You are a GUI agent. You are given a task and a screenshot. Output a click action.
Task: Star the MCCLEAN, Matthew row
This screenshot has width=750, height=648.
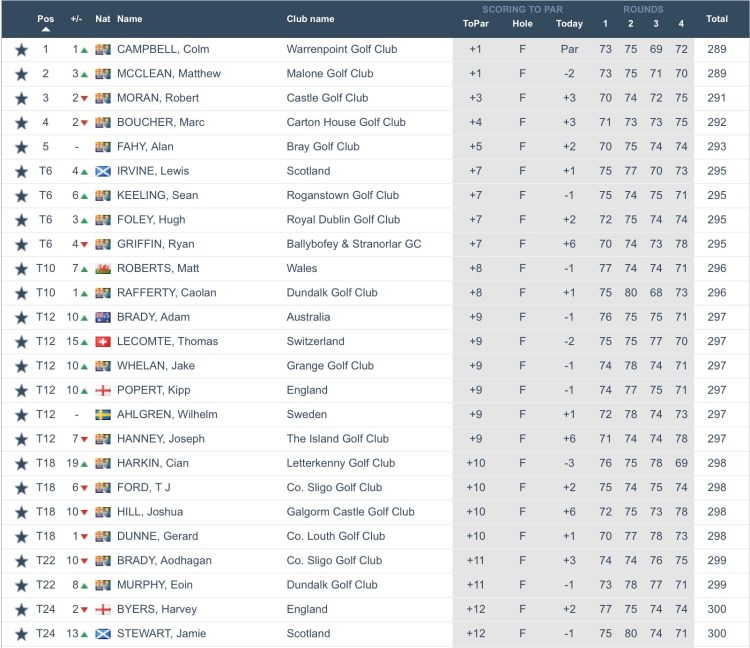[21, 73]
